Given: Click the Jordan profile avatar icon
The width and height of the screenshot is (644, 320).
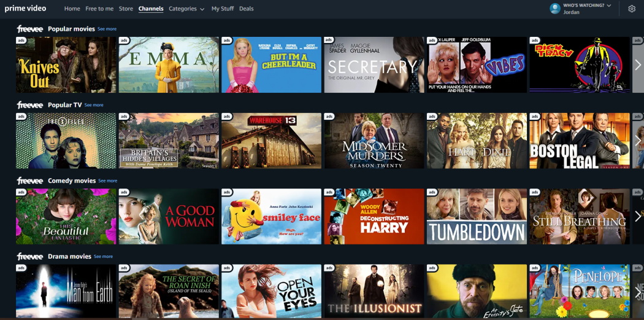Looking at the screenshot, I should pos(555,9).
